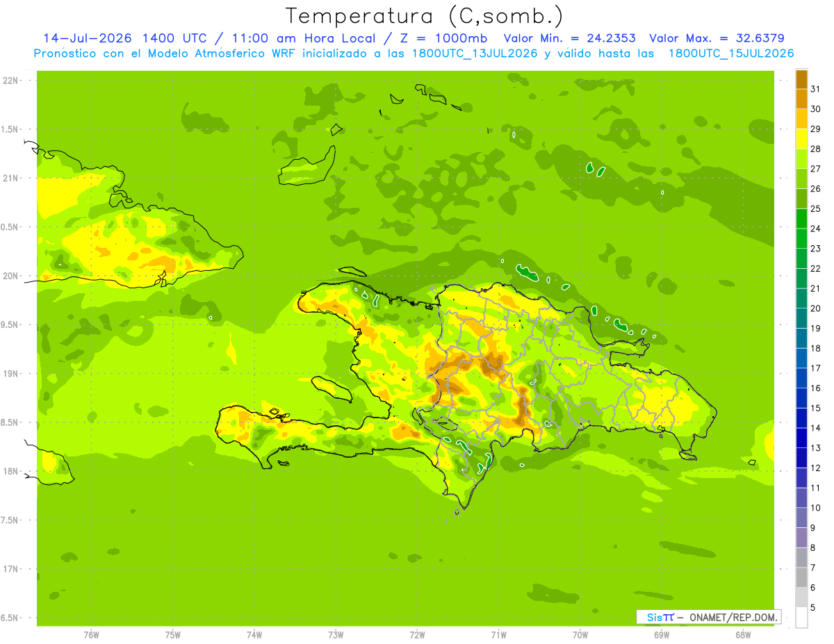The image size is (834, 644).
Task: Click the '69W' longitude axis label
Action: pyautogui.click(x=662, y=635)
